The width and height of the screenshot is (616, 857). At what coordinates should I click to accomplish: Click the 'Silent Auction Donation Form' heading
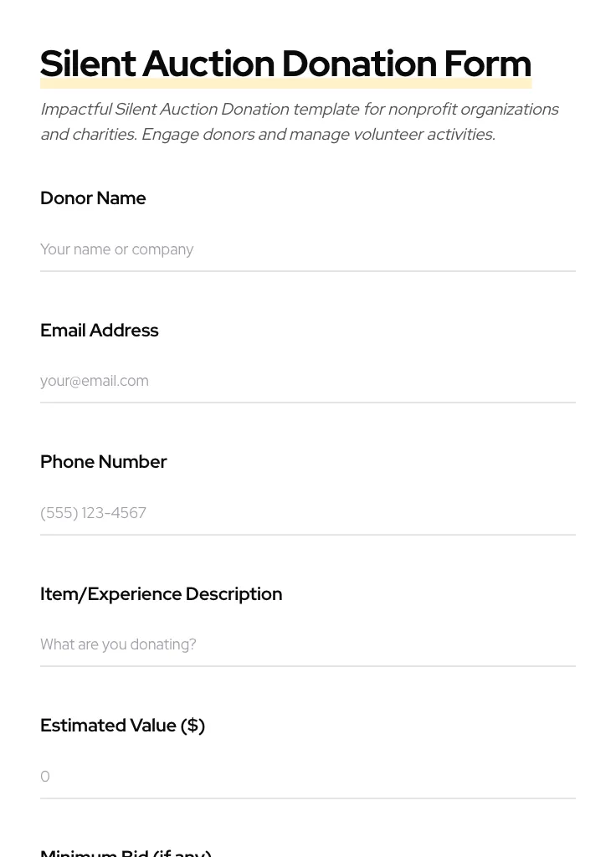click(x=285, y=64)
